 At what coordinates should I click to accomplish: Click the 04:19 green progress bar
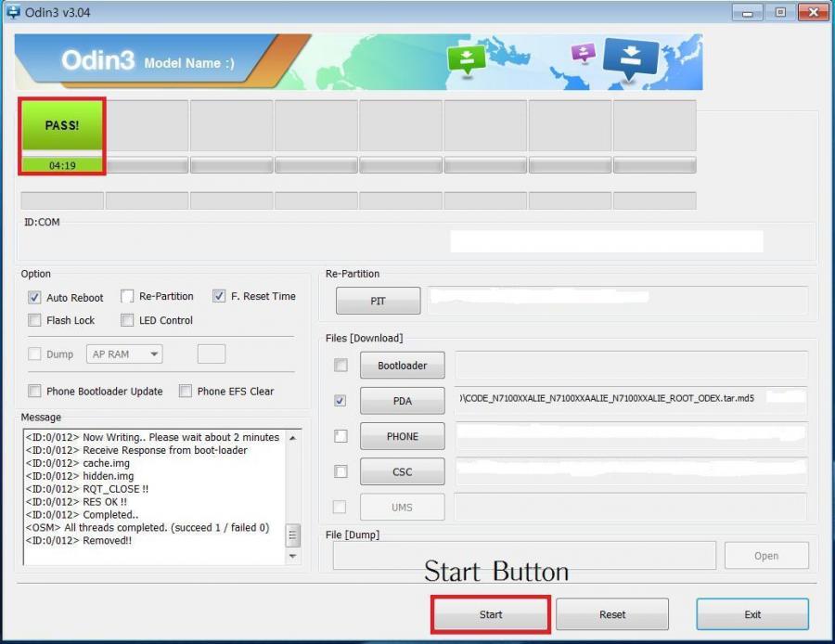(62, 165)
